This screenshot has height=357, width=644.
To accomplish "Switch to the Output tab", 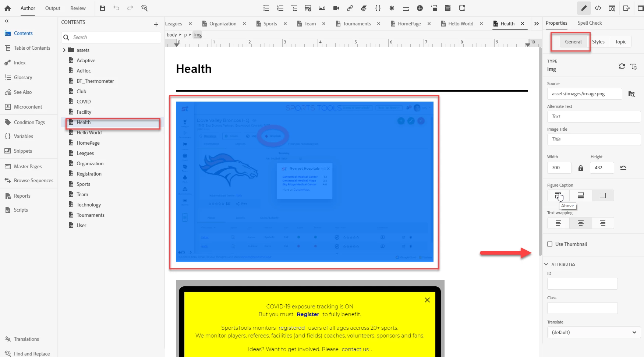I will click(53, 8).
